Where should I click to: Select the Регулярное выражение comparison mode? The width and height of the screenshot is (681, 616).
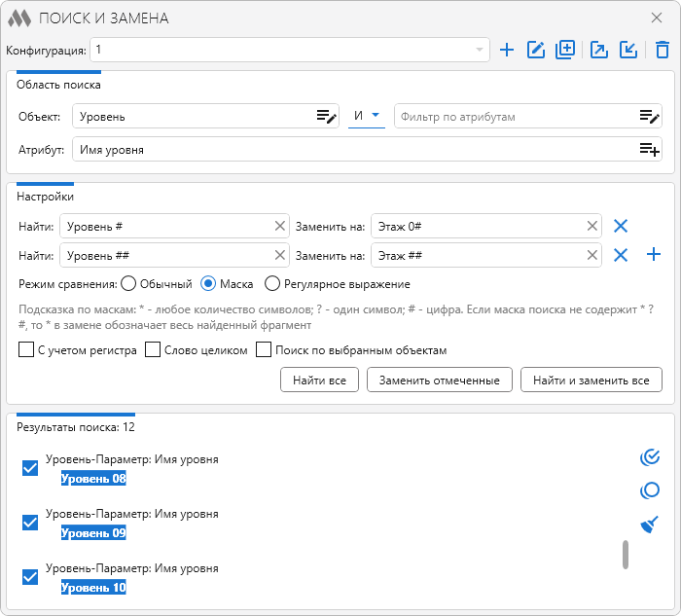273,284
